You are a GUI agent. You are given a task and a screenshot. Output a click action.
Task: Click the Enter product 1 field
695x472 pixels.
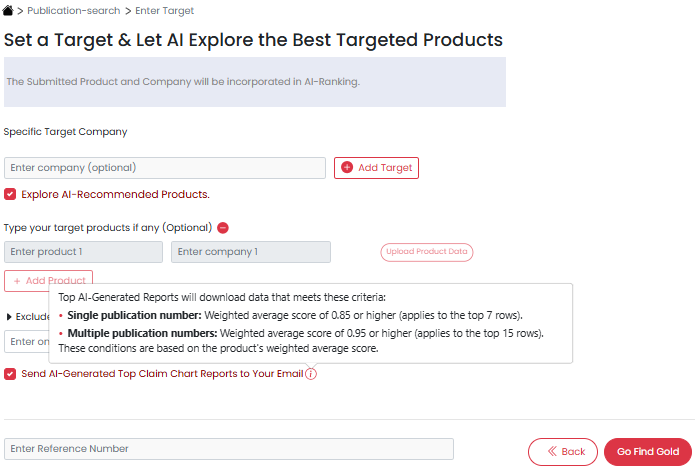click(83, 252)
